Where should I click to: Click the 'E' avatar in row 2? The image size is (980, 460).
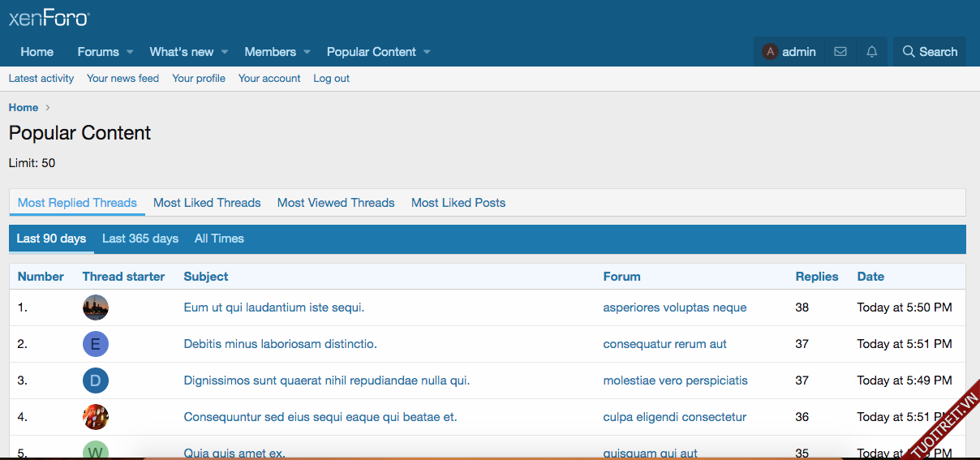coord(96,344)
